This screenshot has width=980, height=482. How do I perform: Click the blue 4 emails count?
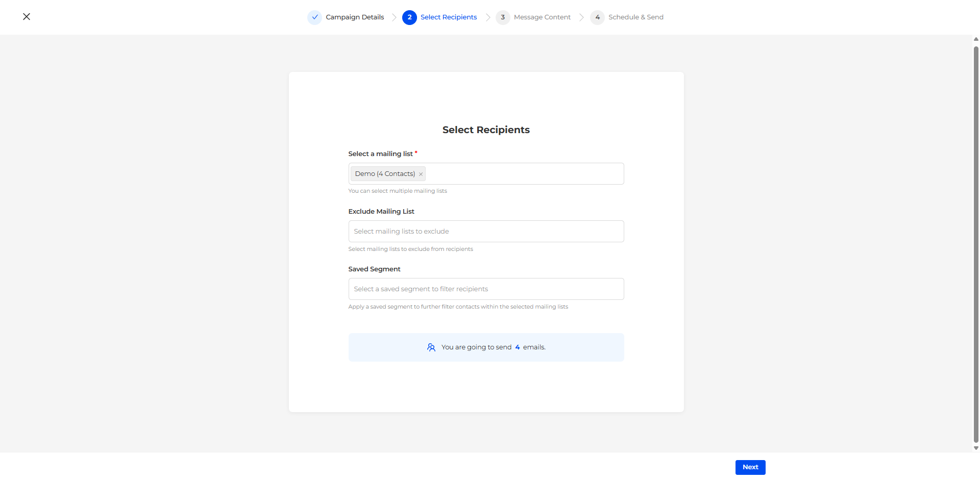pyautogui.click(x=518, y=347)
